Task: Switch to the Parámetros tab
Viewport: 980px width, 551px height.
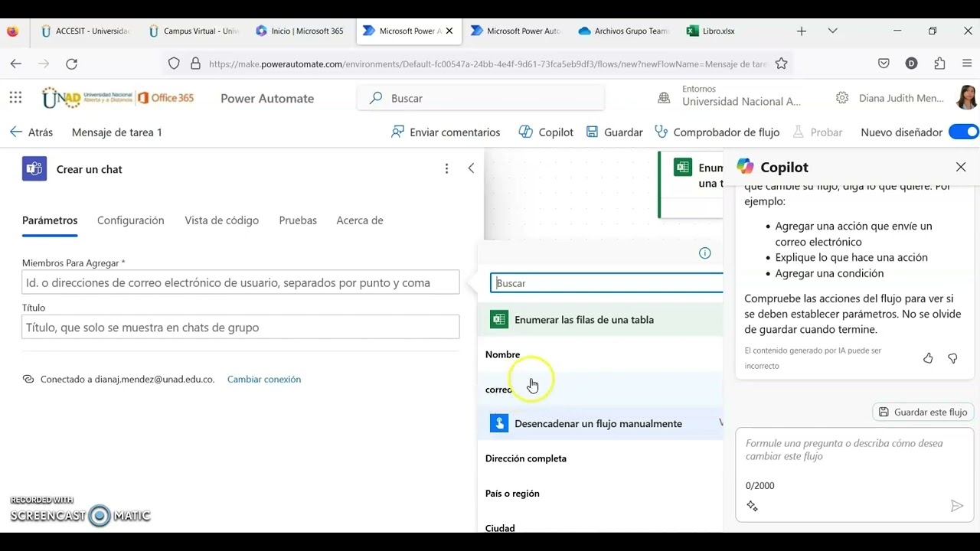Action: pyautogui.click(x=50, y=220)
